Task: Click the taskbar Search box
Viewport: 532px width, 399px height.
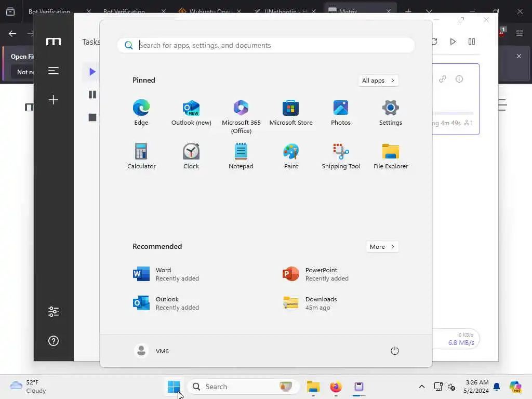Action: (243, 387)
